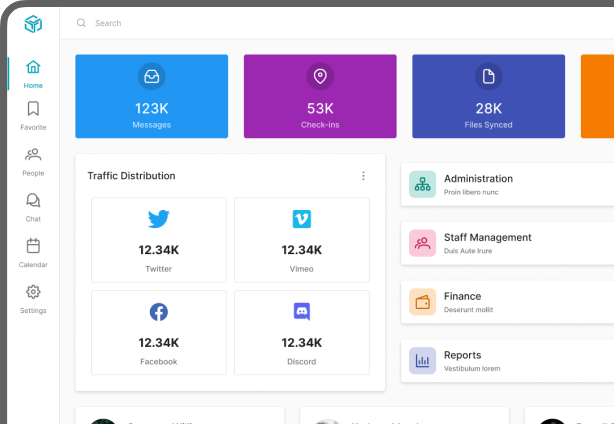Click the Files Synced label
This screenshot has height=424, width=614.
[488, 125]
